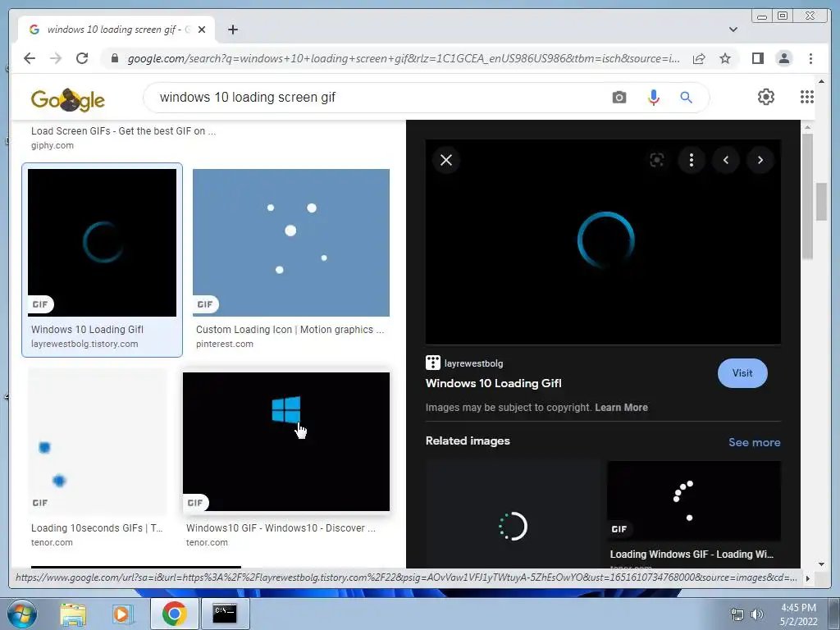This screenshot has height=630, width=840.
Task: Close the image preview panel
Action: [x=445, y=160]
